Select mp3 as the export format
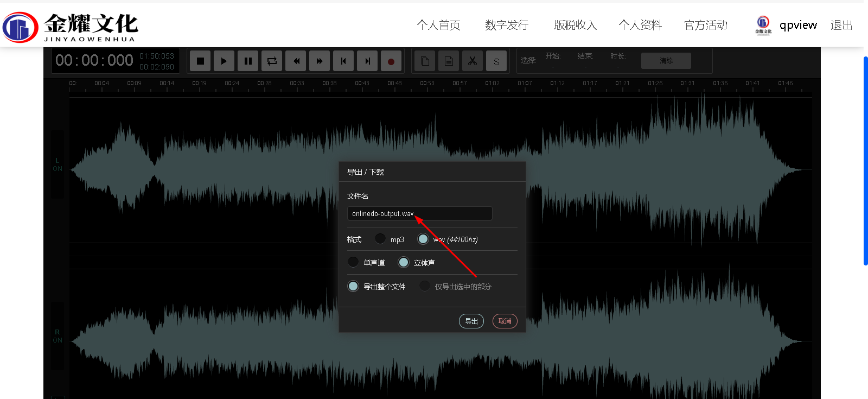868x399 pixels. 380,239
